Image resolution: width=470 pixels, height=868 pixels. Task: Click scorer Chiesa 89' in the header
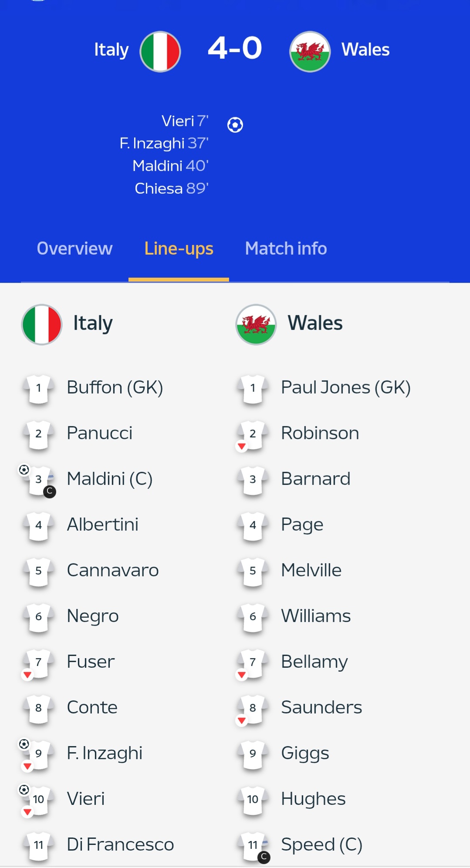tap(172, 188)
